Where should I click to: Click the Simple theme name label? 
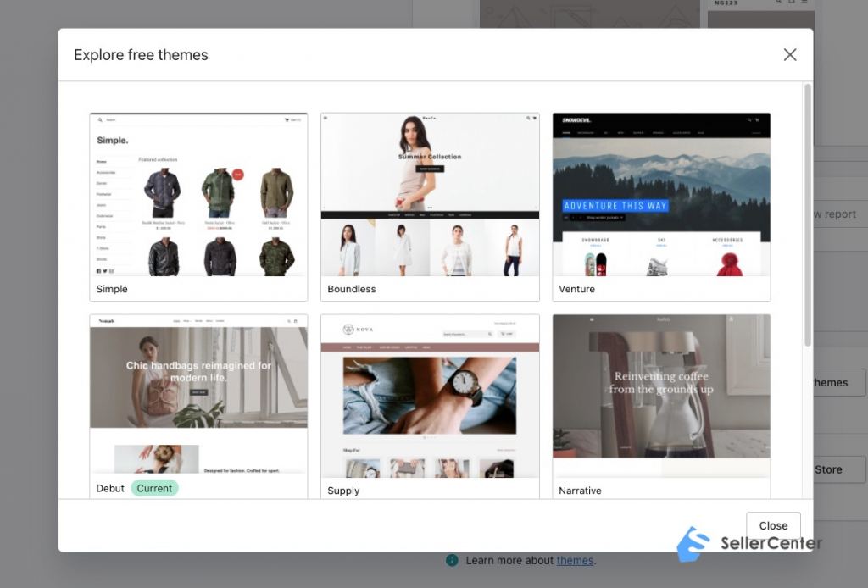pyautogui.click(x=112, y=289)
